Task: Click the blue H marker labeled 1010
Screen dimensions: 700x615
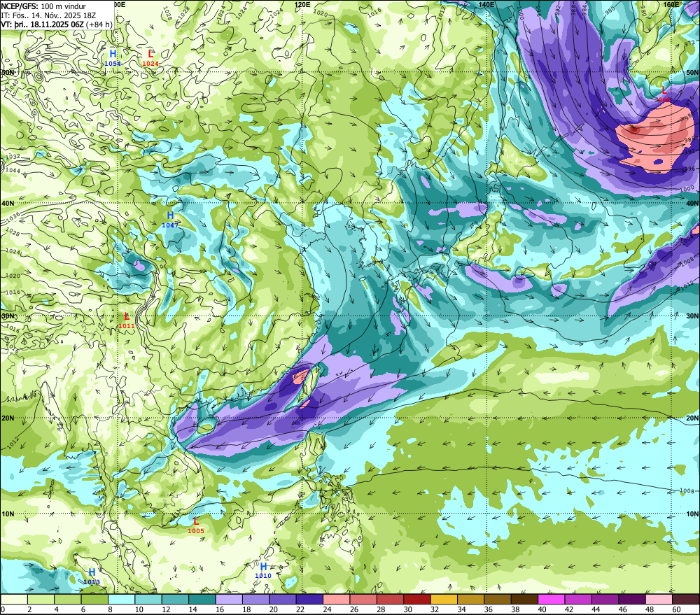Action: point(263,566)
